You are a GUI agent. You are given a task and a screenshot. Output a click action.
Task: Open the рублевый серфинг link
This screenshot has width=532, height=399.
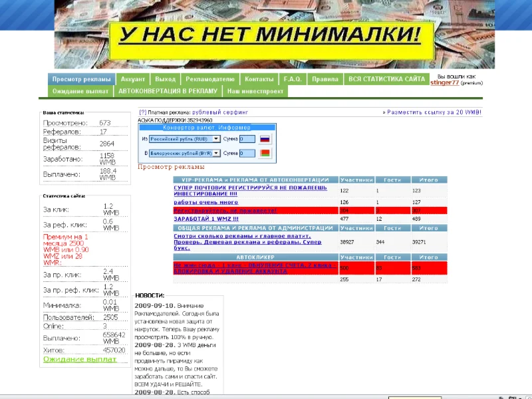219,112
